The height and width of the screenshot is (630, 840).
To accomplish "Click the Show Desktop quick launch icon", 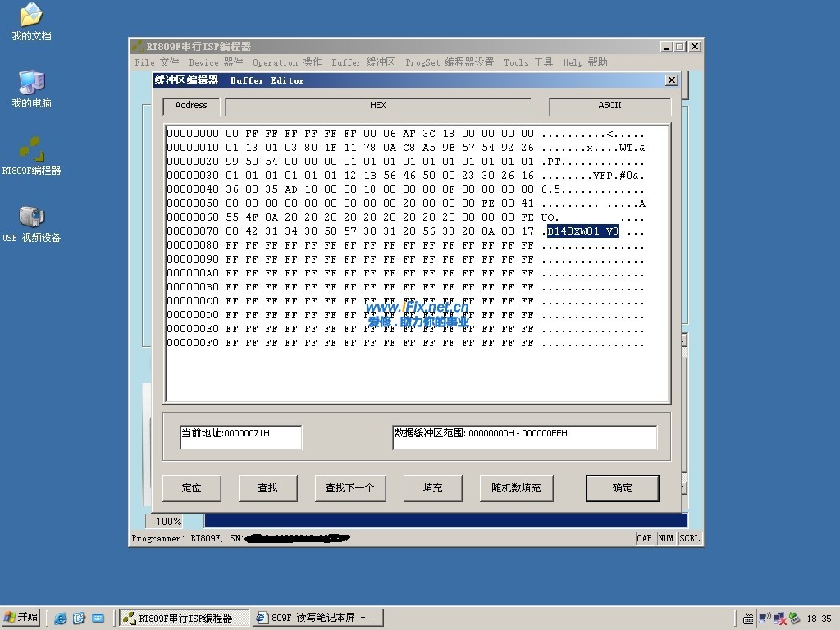I will pos(79,618).
